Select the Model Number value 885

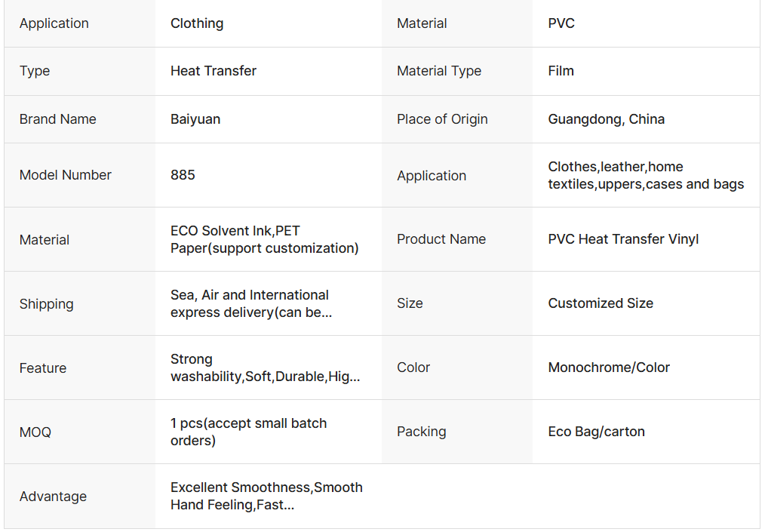tap(183, 175)
